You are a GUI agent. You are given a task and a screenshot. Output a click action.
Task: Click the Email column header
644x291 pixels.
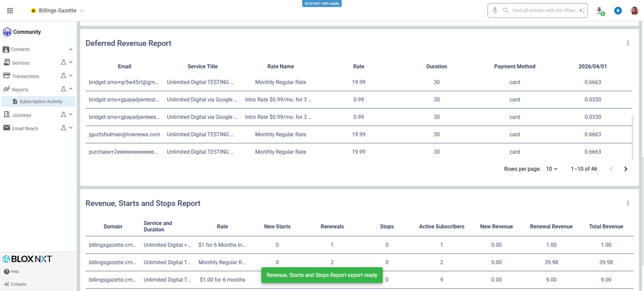pyautogui.click(x=125, y=66)
